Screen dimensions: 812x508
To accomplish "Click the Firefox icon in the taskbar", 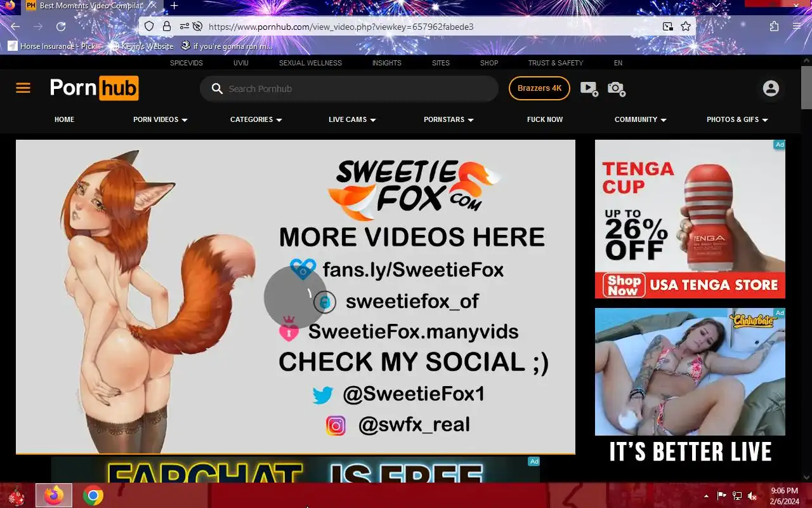I will click(x=54, y=495).
